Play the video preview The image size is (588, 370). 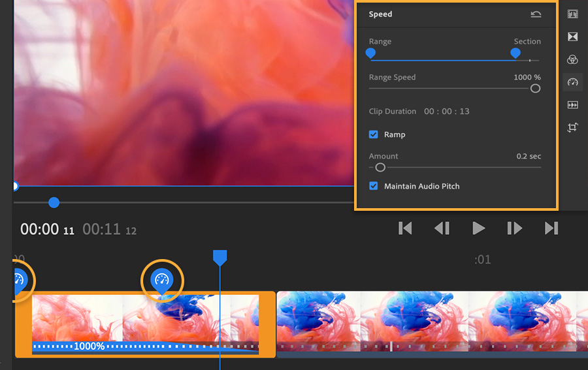click(x=478, y=228)
